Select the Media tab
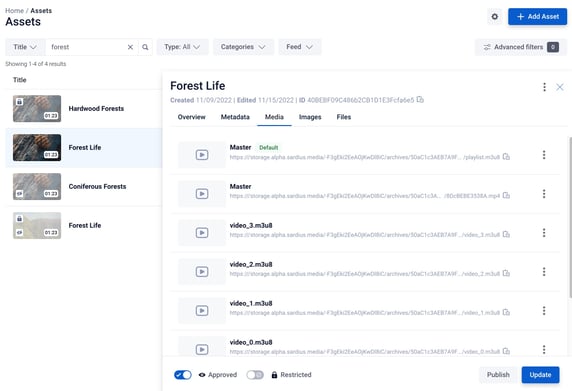Image resolution: width=572 pixels, height=391 pixels. (274, 117)
